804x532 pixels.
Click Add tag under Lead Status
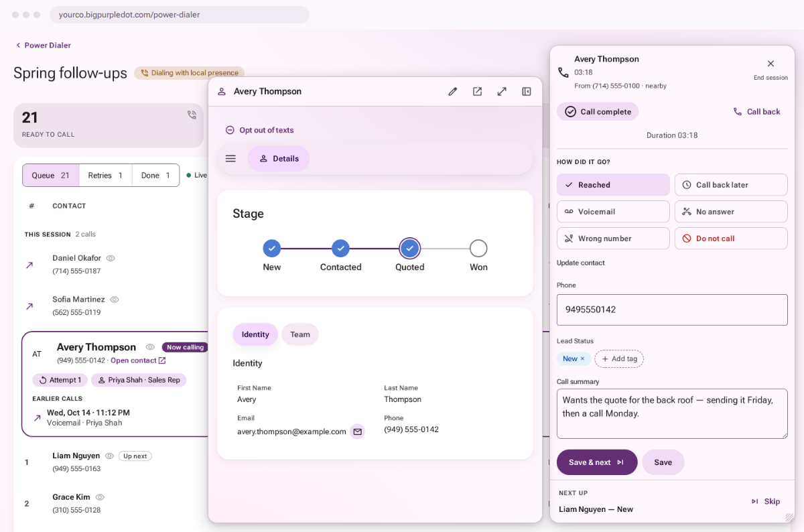pos(619,359)
